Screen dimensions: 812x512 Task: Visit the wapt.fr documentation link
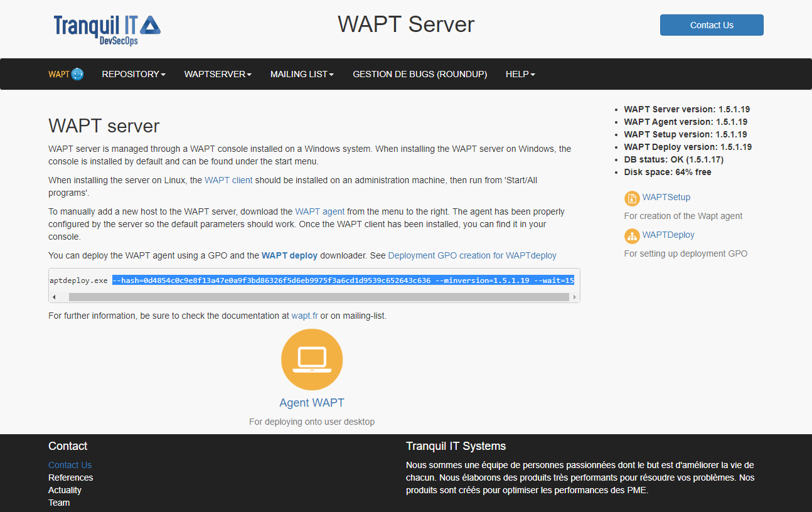pos(304,316)
